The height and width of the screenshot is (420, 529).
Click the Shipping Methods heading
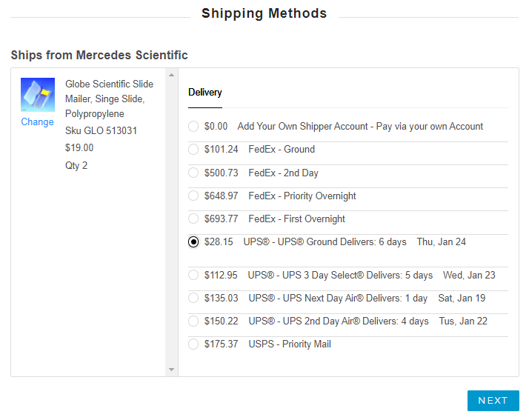[x=264, y=13]
